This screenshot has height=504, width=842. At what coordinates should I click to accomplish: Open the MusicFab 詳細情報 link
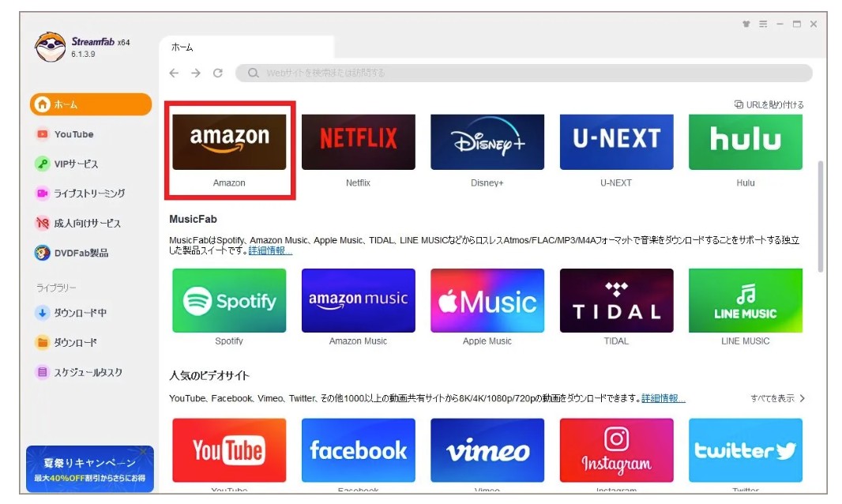270,251
